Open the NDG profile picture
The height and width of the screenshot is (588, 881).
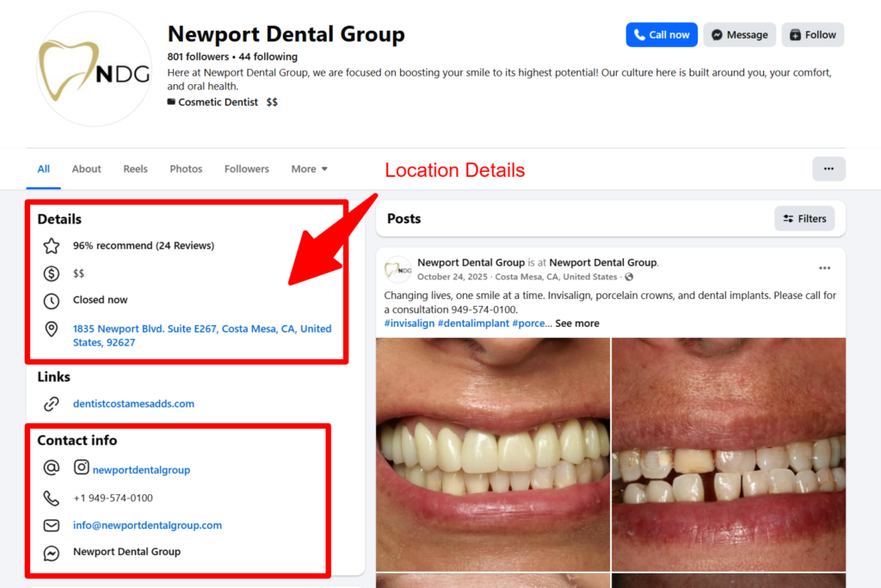point(94,69)
